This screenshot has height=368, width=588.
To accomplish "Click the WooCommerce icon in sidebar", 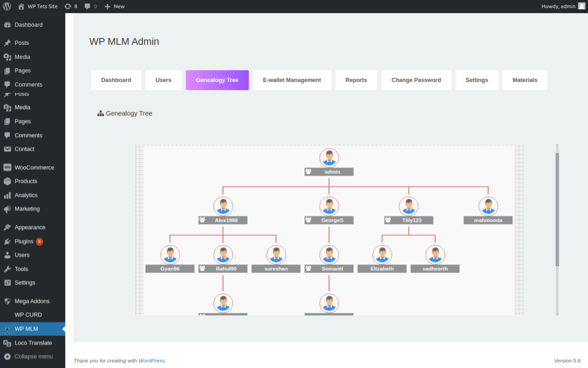I will click(x=7, y=167).
